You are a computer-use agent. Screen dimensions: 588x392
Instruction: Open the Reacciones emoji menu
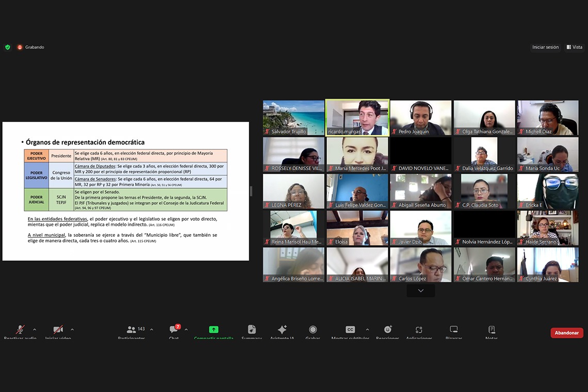pos(387,330)
